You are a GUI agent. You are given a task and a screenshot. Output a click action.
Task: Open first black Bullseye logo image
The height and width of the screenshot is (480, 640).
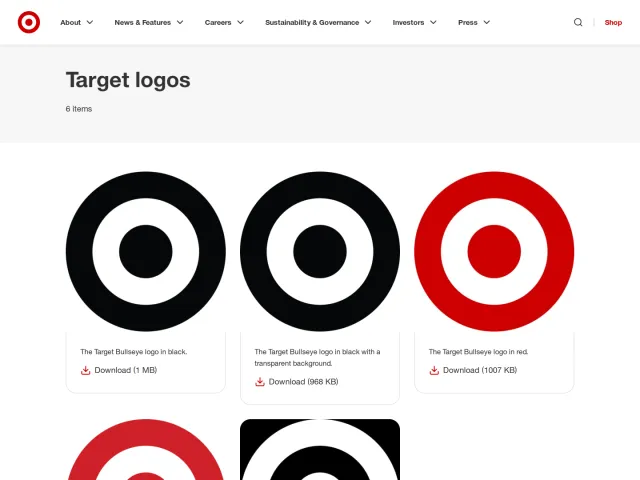point(146,251)
